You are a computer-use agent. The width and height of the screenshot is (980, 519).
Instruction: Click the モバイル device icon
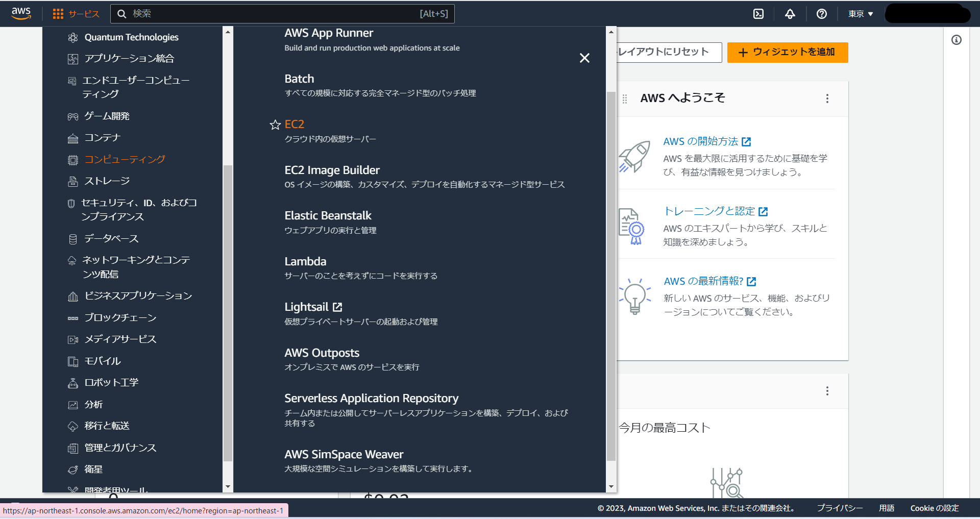(73, 361)
